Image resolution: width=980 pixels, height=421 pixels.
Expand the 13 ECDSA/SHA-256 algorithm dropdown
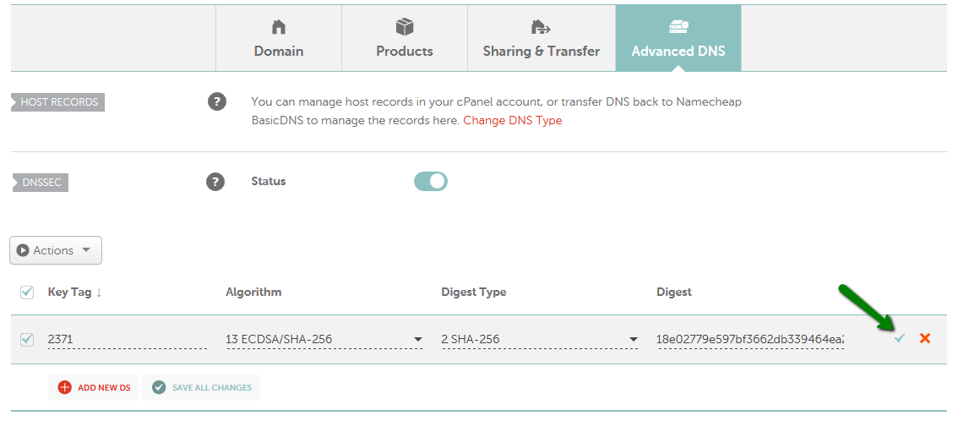point(325,340)
